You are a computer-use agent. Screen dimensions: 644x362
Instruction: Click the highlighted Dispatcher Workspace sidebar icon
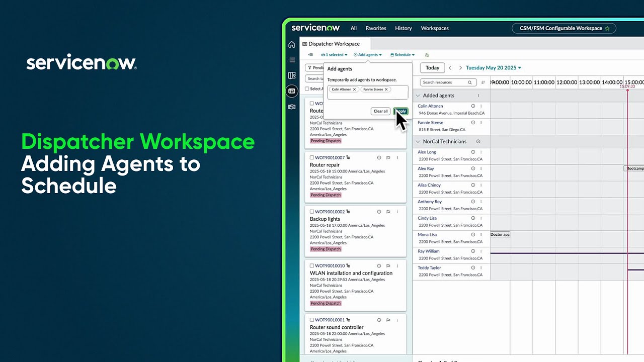pyautogui.click(x=292, y=91)
